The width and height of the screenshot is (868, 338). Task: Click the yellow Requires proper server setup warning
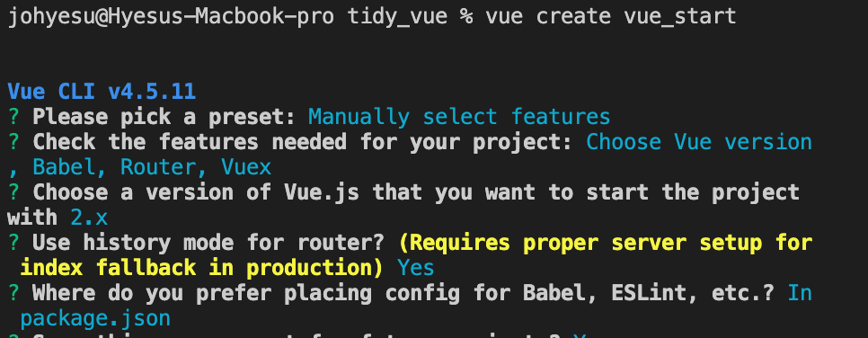tap(605, 243)
